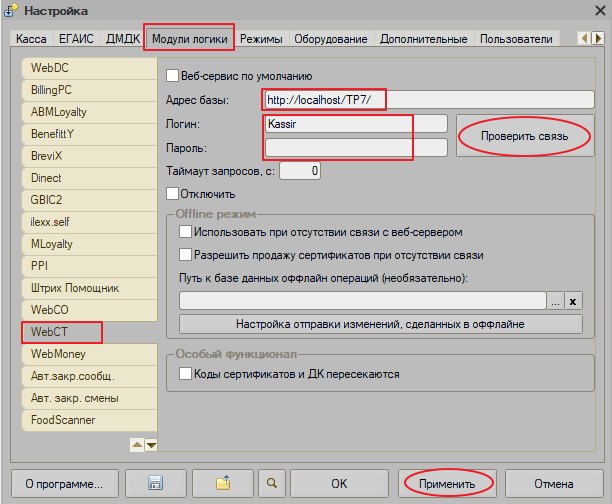Select the 'Штрих Помощник' module
Viewport: 612px width, 504px height.
coord(90,288)
